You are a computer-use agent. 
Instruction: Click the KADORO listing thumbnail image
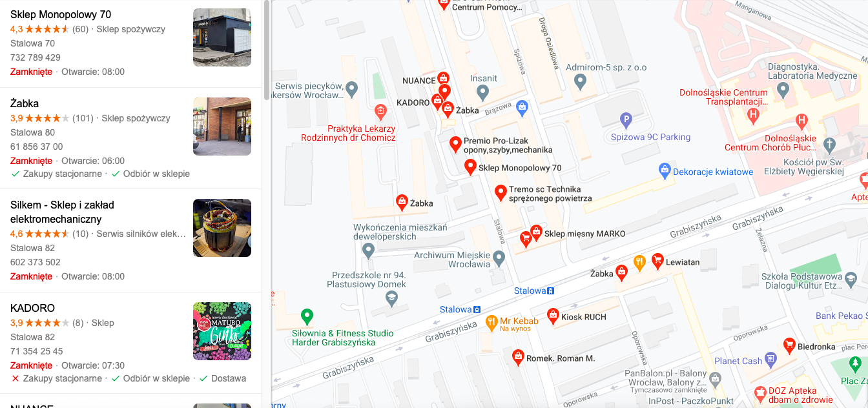(x=222, y=331)
